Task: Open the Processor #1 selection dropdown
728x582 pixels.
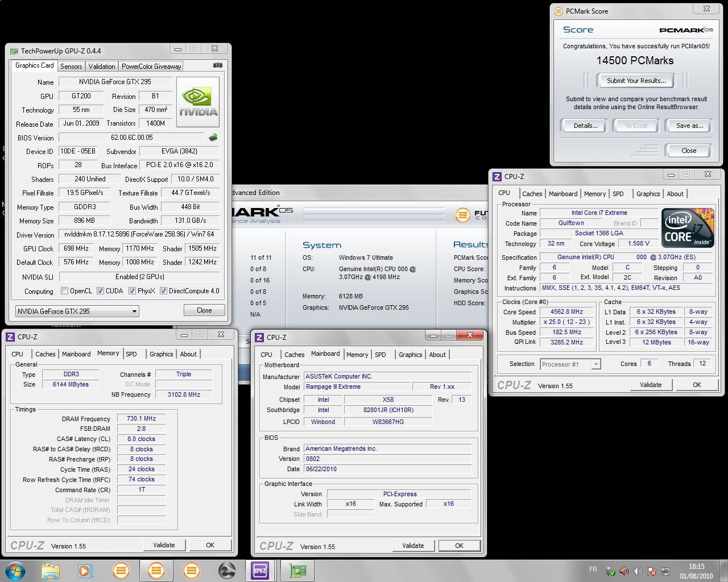Action: 570,364
